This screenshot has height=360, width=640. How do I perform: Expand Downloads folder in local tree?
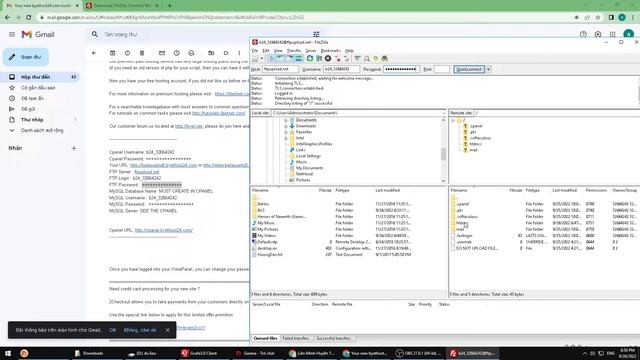(286, 127)
